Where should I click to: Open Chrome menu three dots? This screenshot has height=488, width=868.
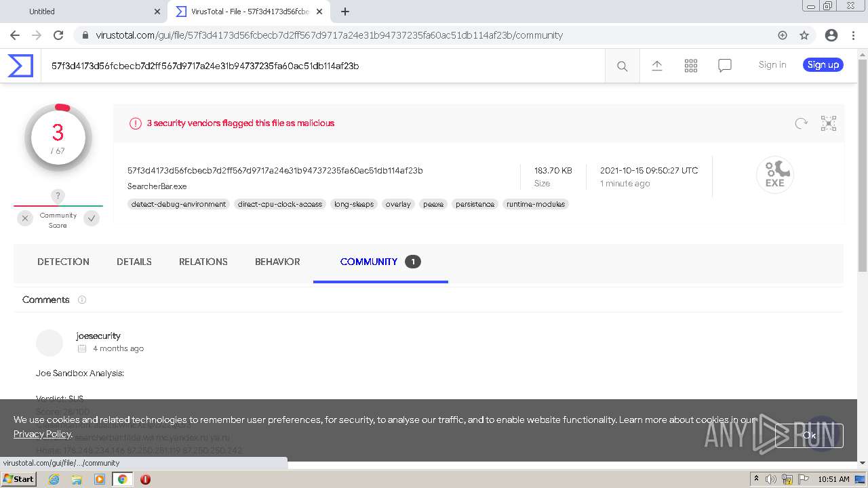852,35
